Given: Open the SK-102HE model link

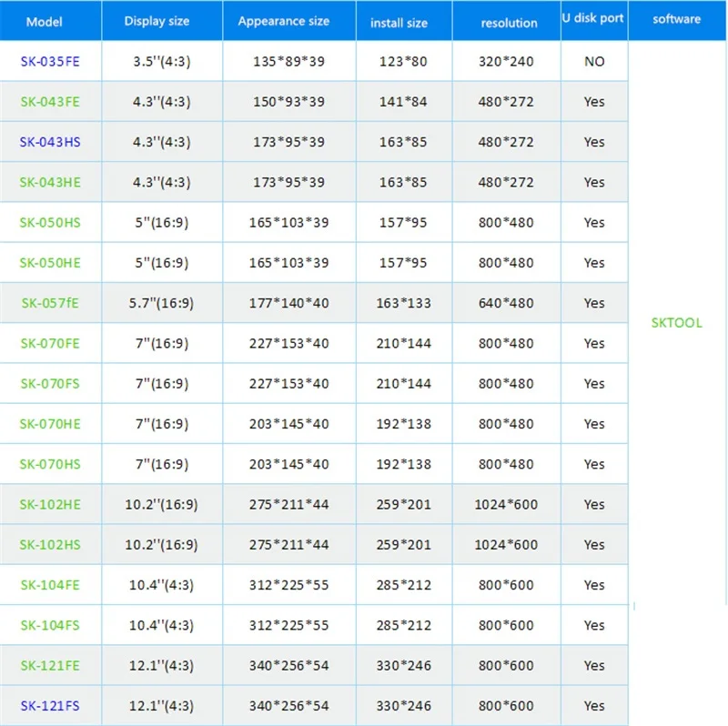Looking at the screenshot, I should (50, 505).
